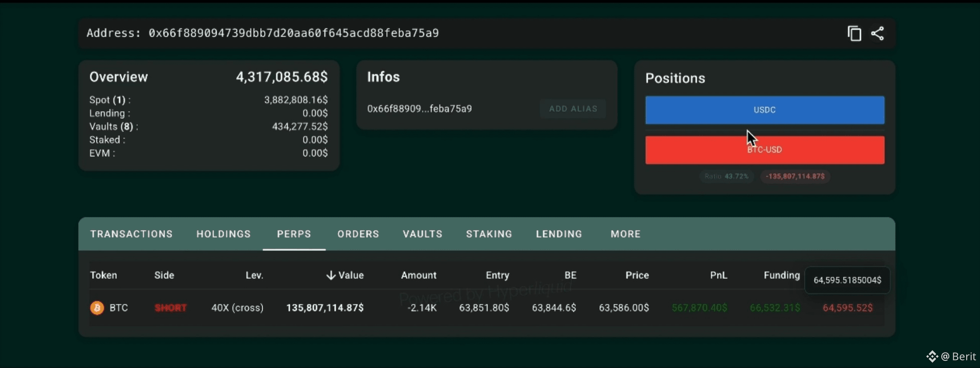Screen dimensions: 980x368
Task: Click the PnL column header
Action: [x=719, y=275]
